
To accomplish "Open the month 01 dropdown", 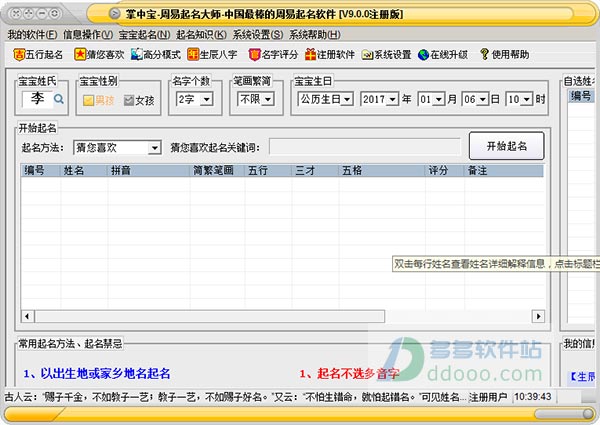I will click(439, 99).
